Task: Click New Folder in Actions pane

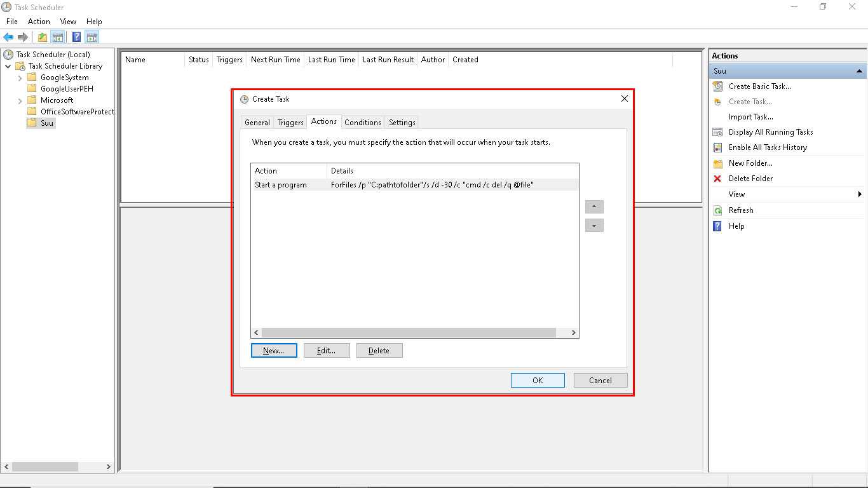Action: [x=751, y=163]
